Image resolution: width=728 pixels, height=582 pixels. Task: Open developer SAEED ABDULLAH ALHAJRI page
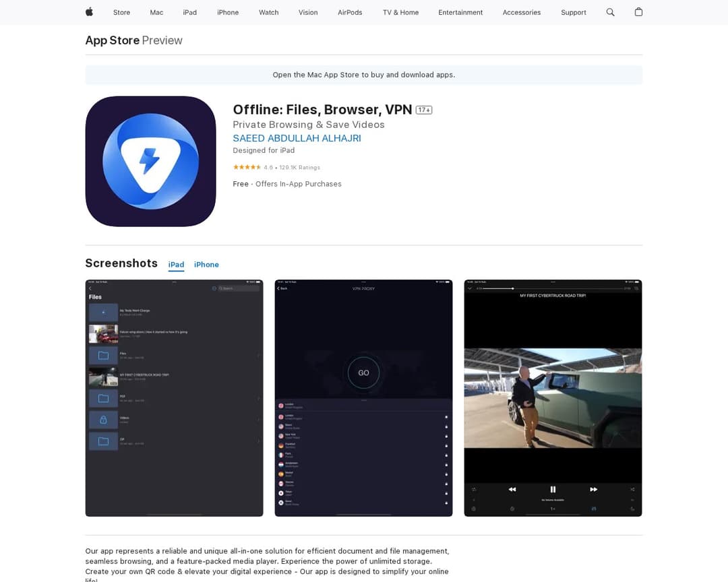[297, 138]
